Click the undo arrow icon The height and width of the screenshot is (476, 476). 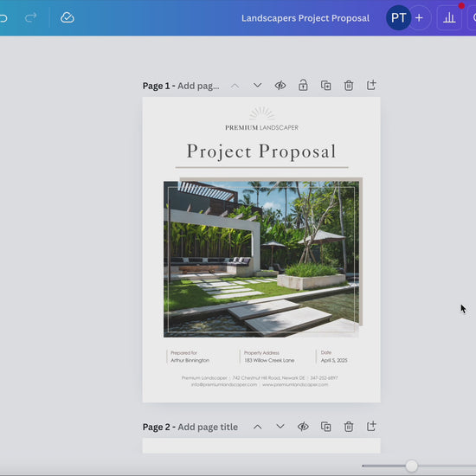[x=3, y=18]
